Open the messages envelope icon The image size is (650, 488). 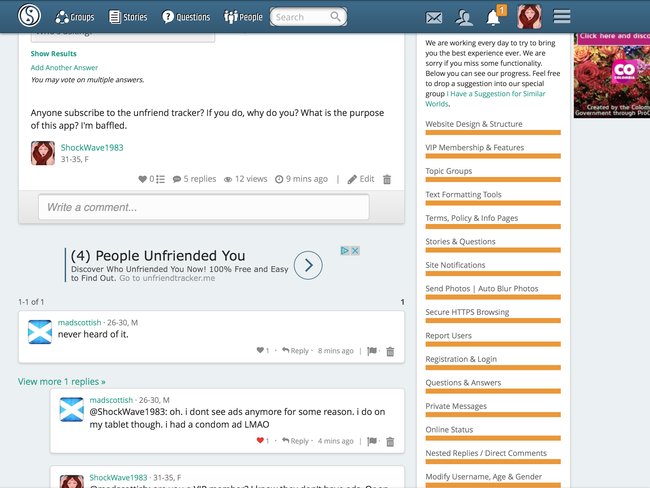point(434,17)
